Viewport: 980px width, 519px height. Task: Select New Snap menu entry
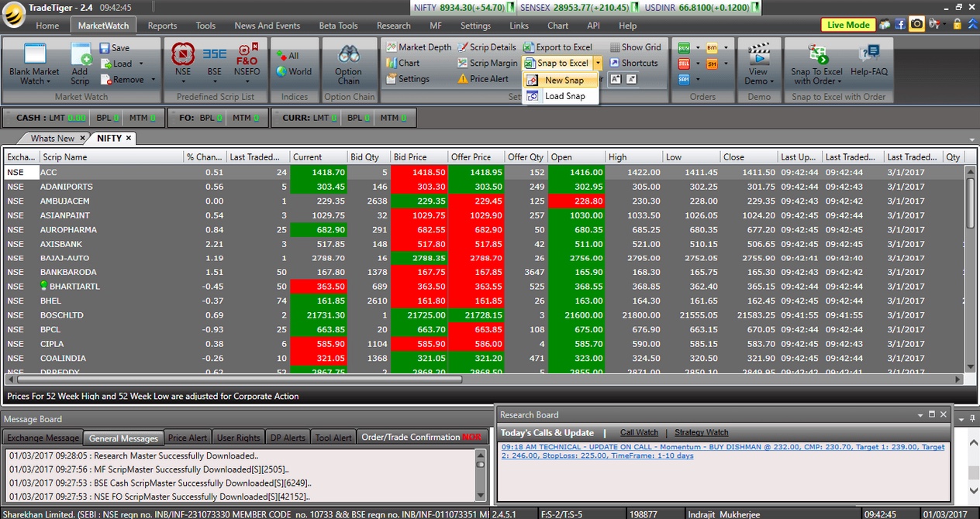click(x=560, y=80)
